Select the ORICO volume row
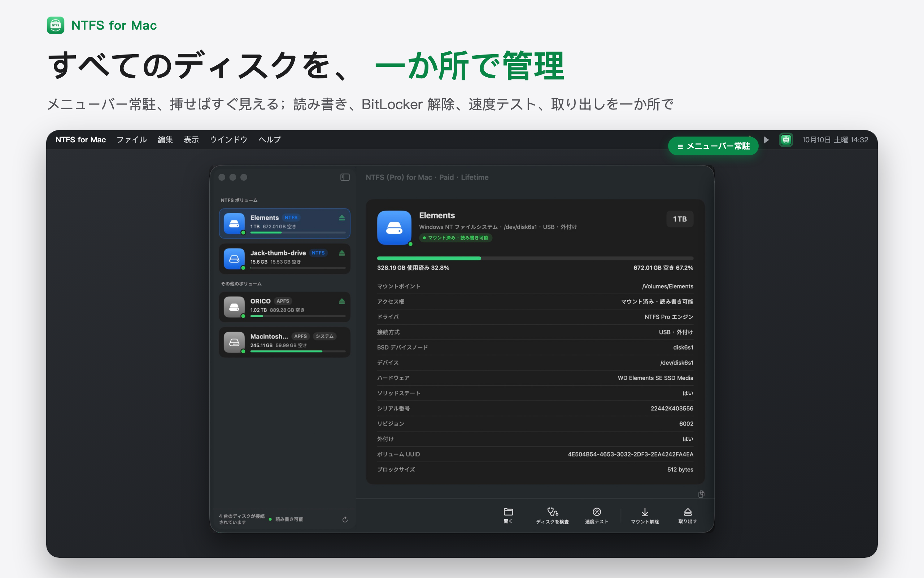The image size is (924, 578). (284, 307)
